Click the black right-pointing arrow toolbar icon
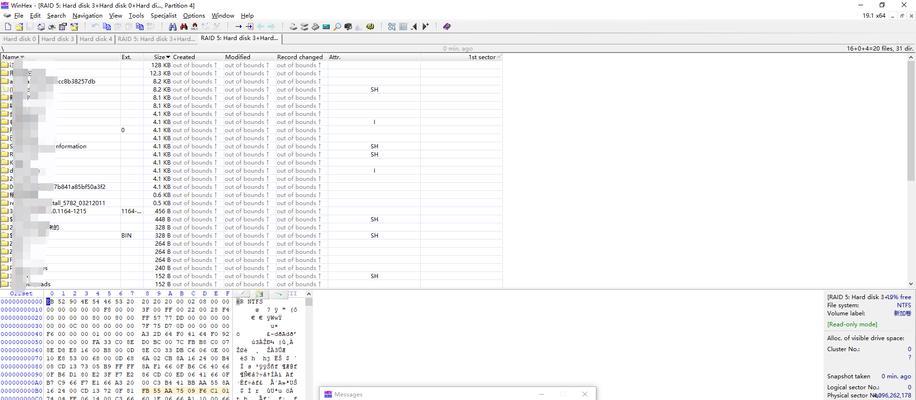Image resolution: width=916 pixels, height=400 pixels. pos(425,26)
